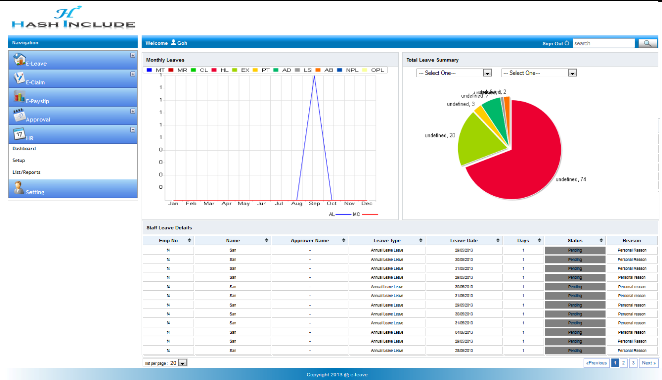Viewport: 662px width, 380px height.
Task: Sort by Days column arrows
Action: click(x=539, y=240)
